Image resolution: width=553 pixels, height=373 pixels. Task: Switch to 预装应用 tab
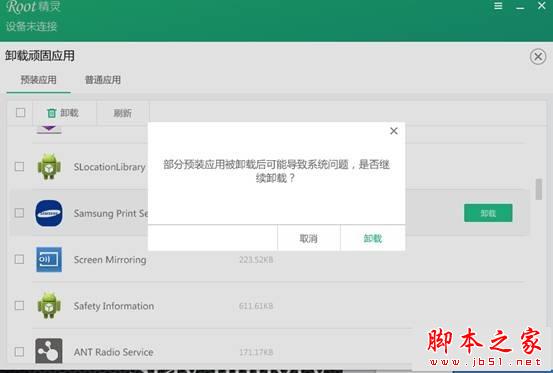[x=38, y=80]
